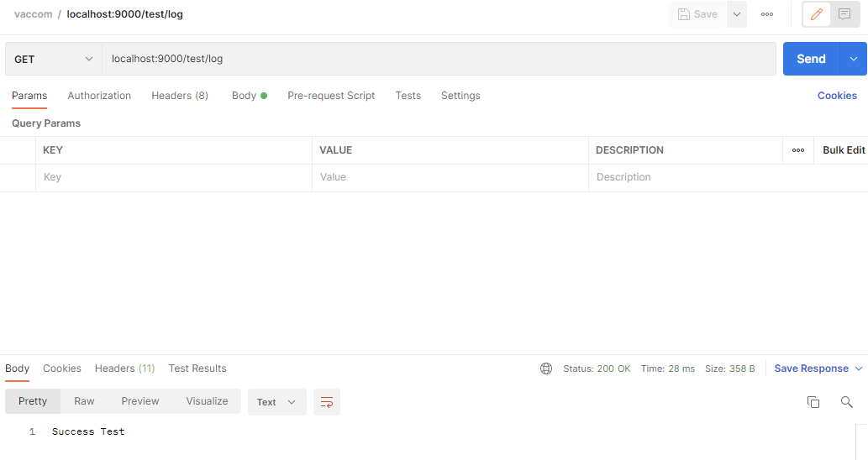The width and height of the screenshot is (868, 460).
Task: Click the vaccom collection breadcrumb
Action: 34,14
